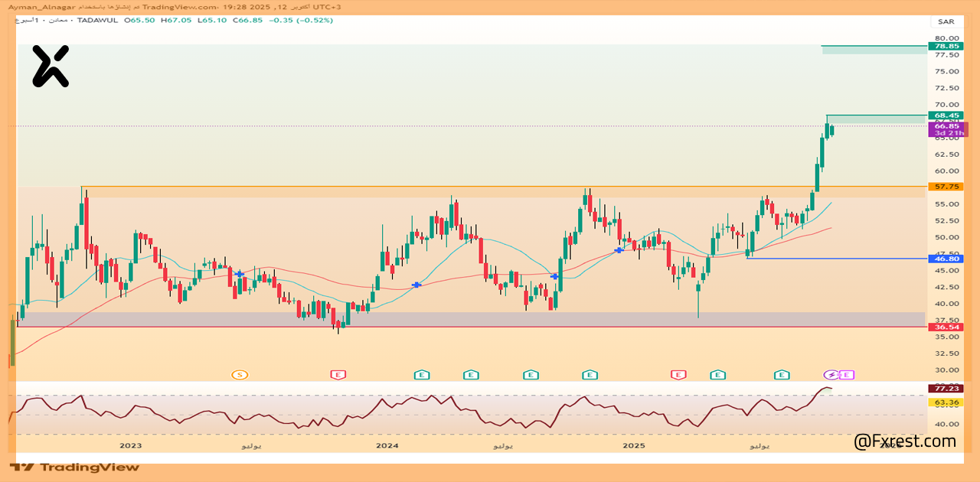Select the red 36.54 support label
Image resolution: width=980 pixels, height=482 pixels.
(945, 327)
